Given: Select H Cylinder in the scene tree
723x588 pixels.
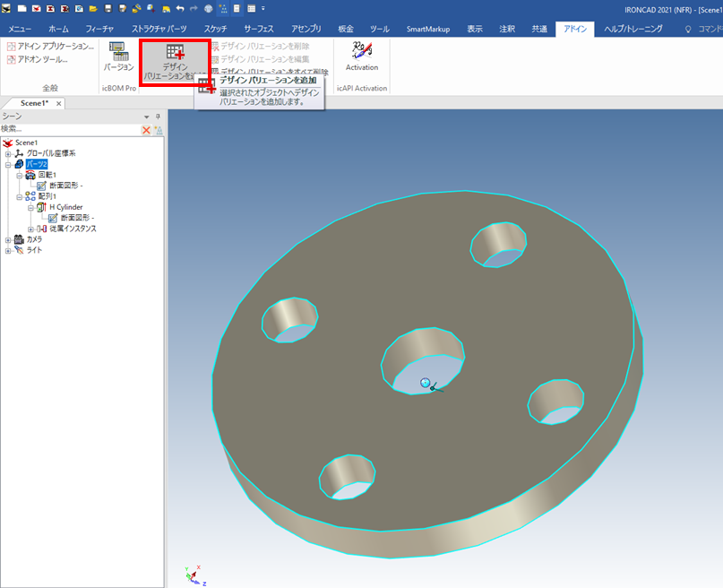Looking at the screenshot, I should click(x=65, y=207).
